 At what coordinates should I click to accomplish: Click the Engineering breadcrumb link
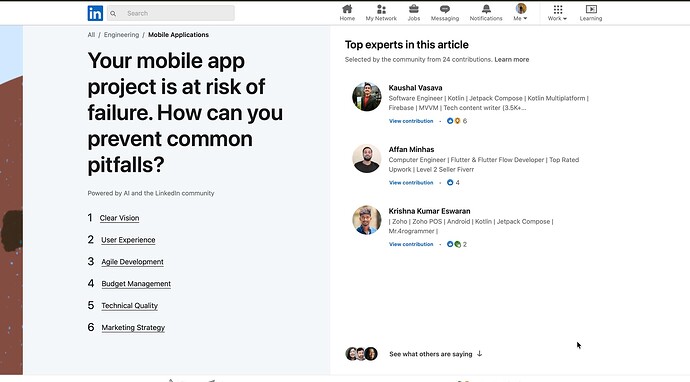pyautogui.click(x=121, y=35)
